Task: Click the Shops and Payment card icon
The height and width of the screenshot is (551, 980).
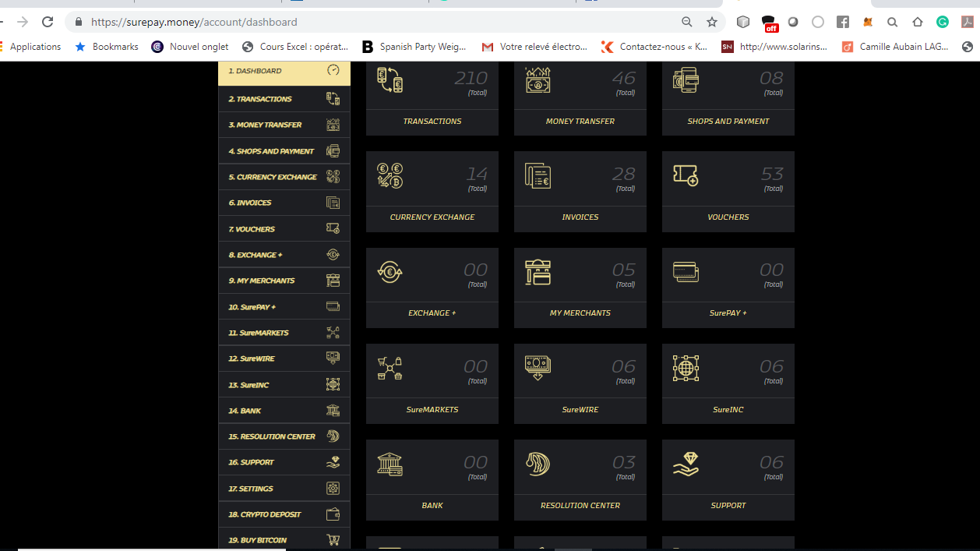Action: pyautogui.click(x=686, y=79)
